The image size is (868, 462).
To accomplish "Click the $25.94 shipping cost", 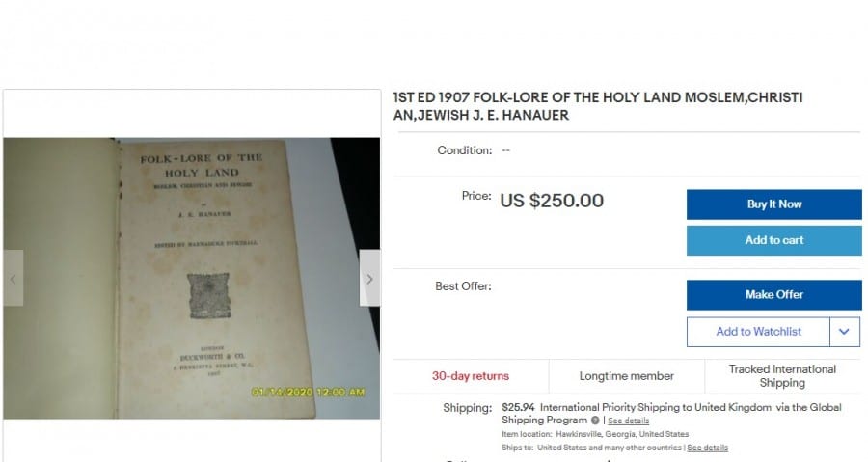I will pos(518,407).
